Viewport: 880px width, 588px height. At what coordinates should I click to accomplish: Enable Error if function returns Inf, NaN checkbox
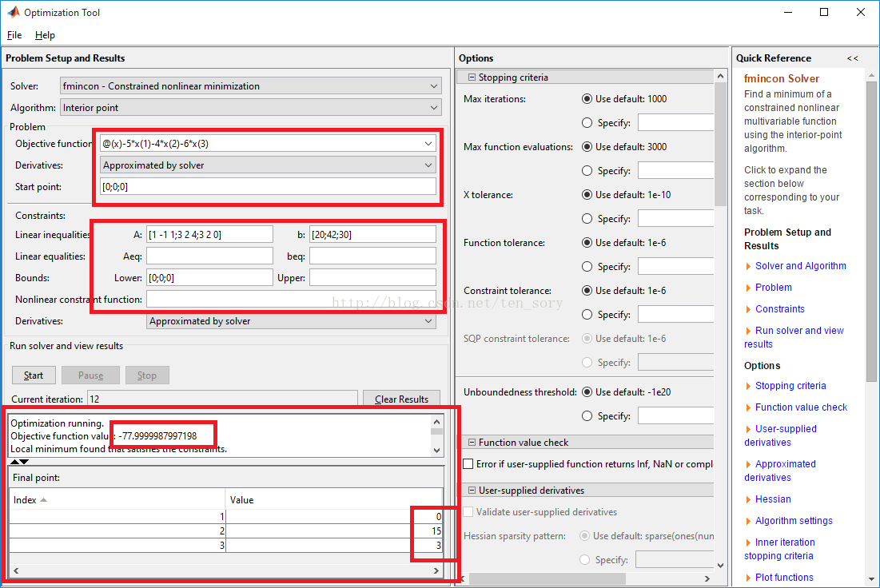(x=468, y=464)
